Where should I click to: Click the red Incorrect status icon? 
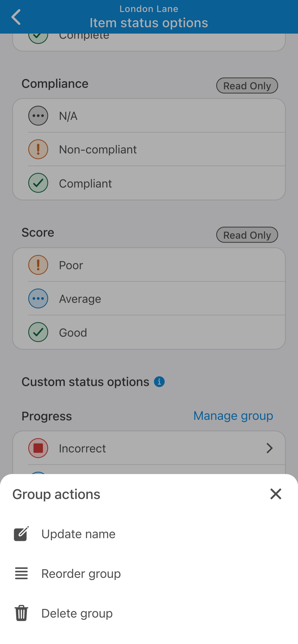[38, 448]
